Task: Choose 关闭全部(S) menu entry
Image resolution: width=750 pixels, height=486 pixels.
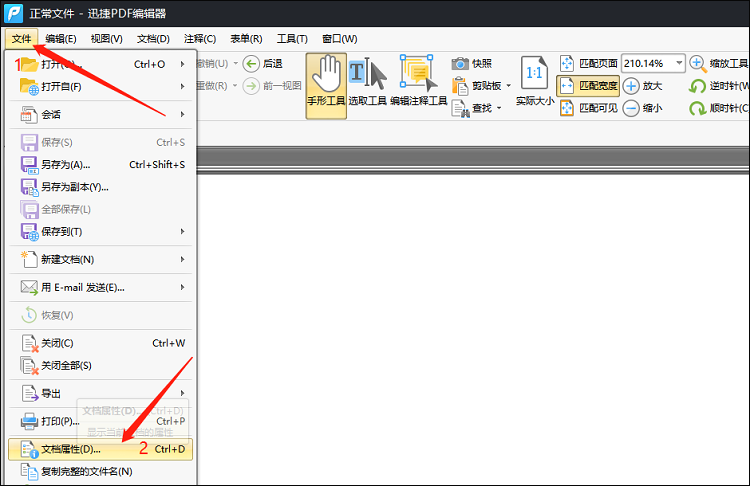Action: click(x=100, y=365)
